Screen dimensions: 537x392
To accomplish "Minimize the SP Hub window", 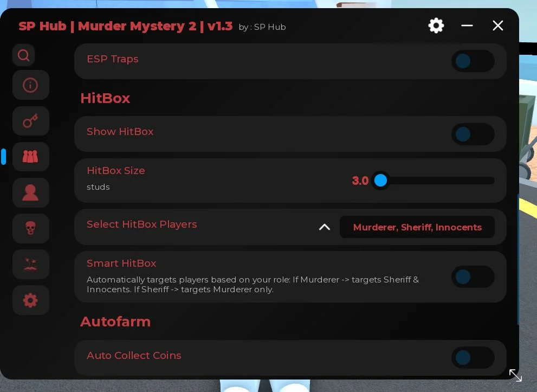I will pyautogui.click(x=467, y=25).
